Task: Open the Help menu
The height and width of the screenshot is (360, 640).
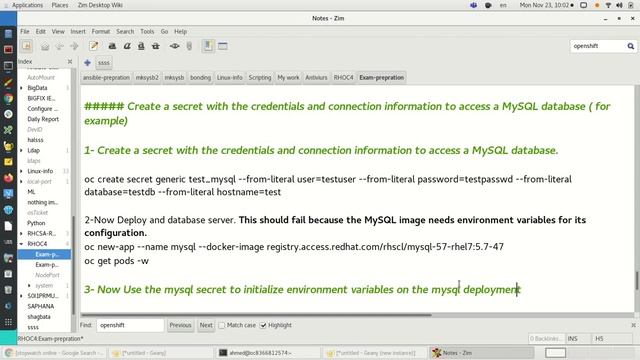Action: 180,31
